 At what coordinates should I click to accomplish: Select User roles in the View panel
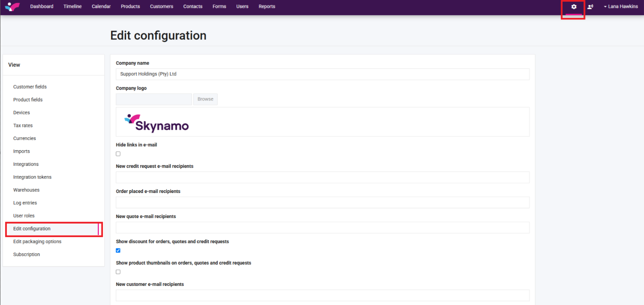[24, 216]
